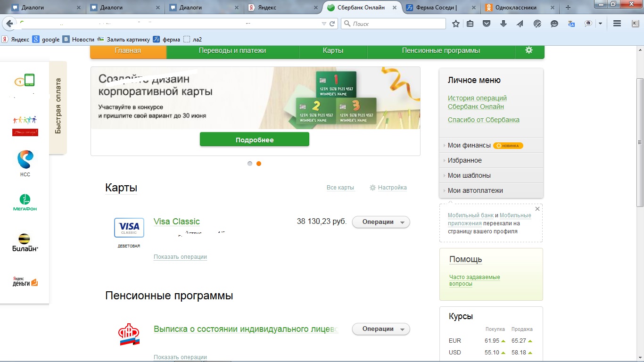The height and width of the screenshot is (362, 644).
Task: Click the globe with pen toolbar icon
Action: click(537, 24)
